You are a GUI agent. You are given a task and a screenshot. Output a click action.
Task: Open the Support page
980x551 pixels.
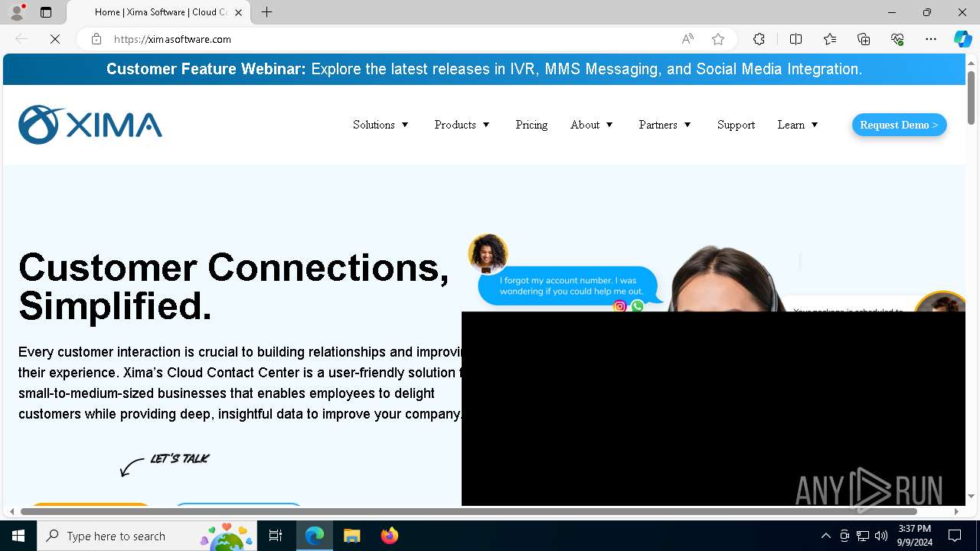(x=736, y=125)
